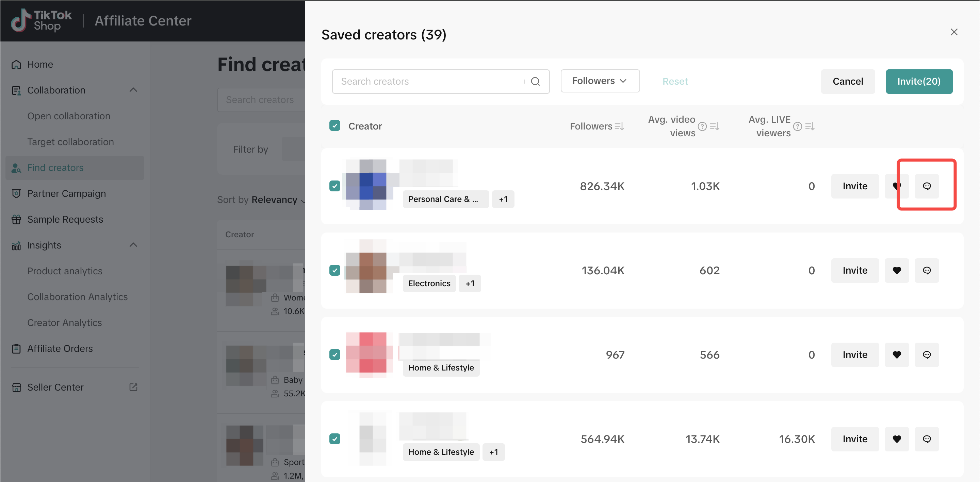Close the Saved creators panel
This screenshot has width=980, height=482.
coord(953,32)
